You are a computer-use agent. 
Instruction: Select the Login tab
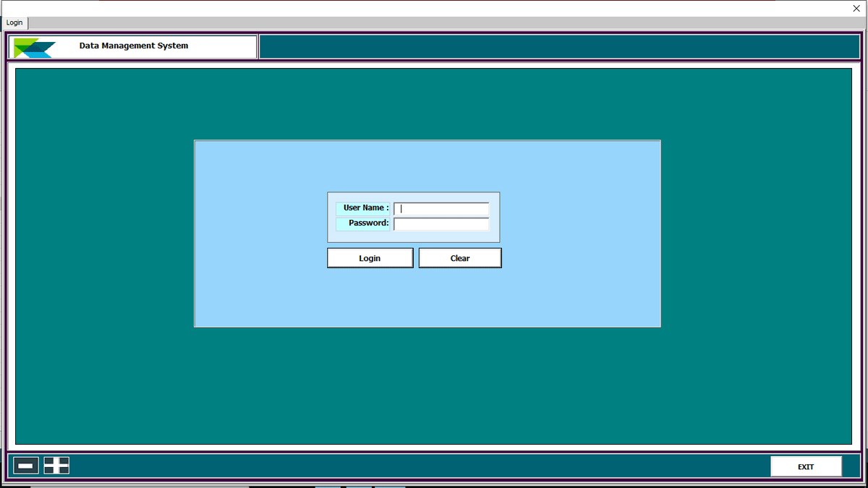coord(14,22)
